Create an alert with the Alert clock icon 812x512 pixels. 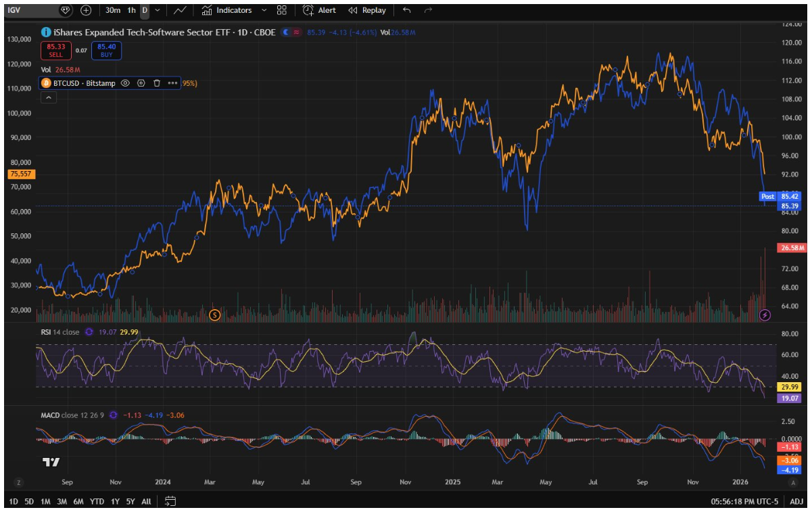coord(308,10)
